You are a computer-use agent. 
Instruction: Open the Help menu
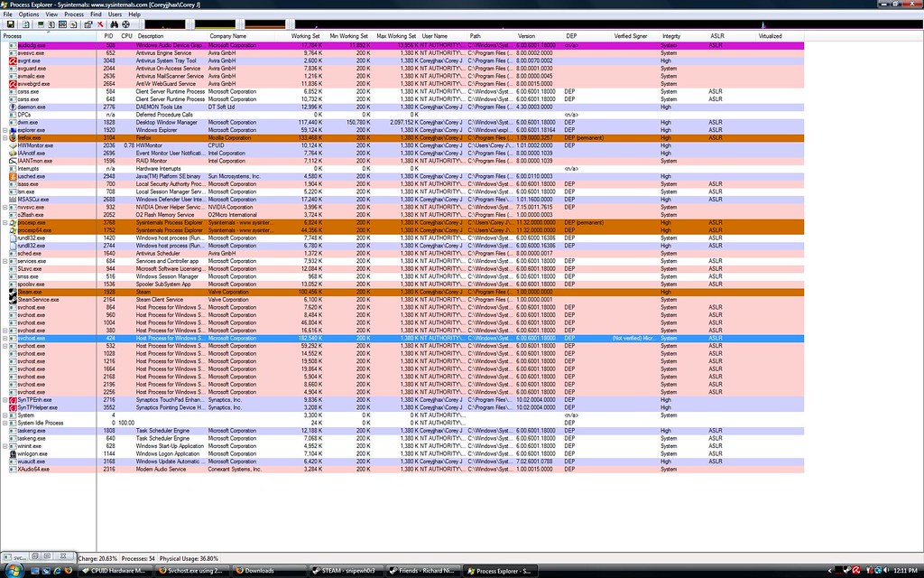coord(134,14)
